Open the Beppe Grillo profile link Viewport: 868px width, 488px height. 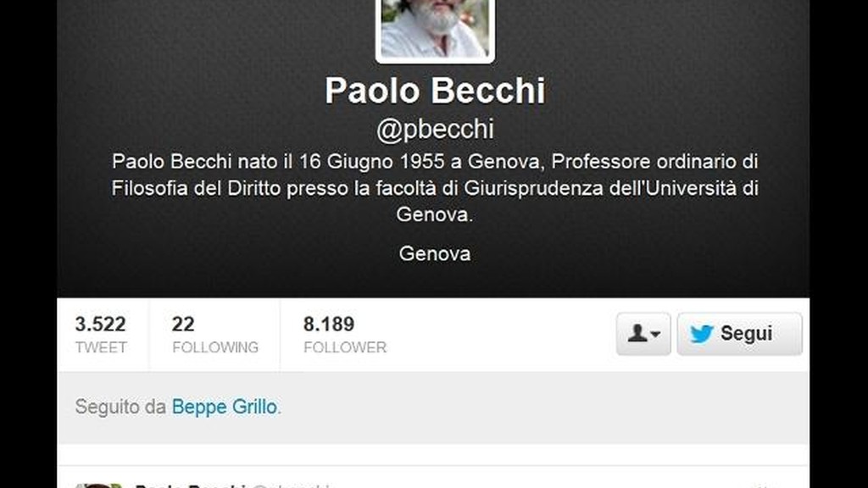pos(224,407)
